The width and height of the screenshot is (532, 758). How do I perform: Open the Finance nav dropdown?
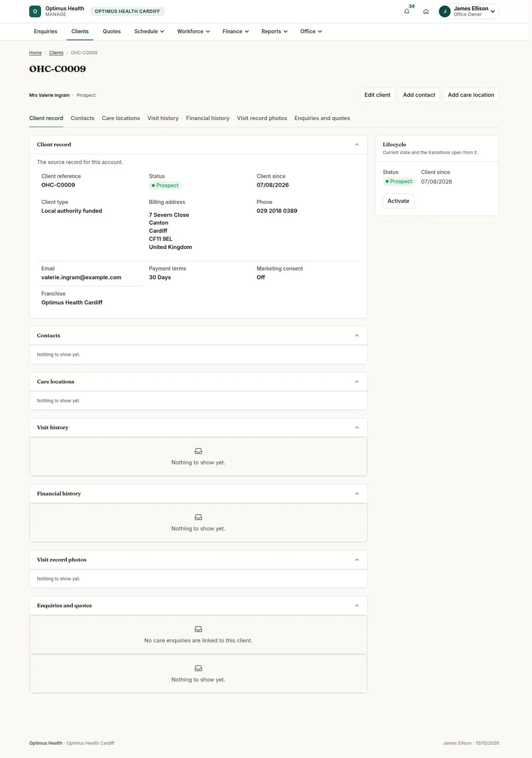235,31
